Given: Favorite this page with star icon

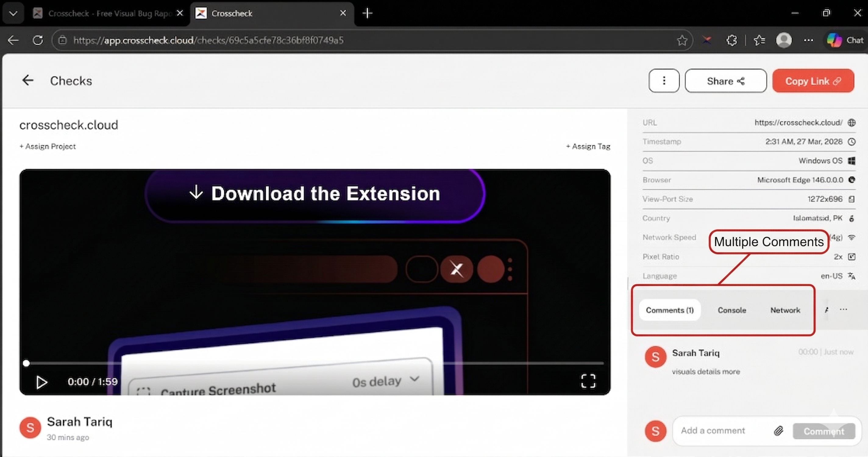Looking at the screenshot, I should [x=682, y=41].
